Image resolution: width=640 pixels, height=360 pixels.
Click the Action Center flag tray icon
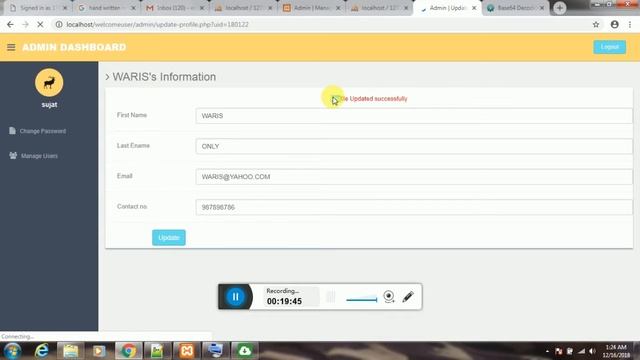[x=559, y=351]
